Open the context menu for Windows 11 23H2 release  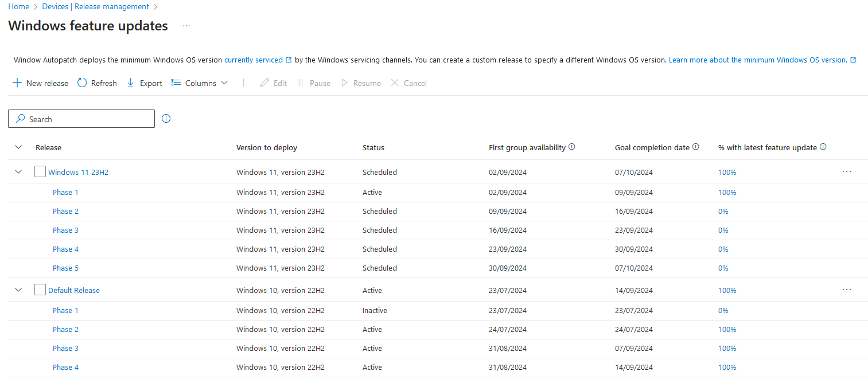(x=847, y=171)
